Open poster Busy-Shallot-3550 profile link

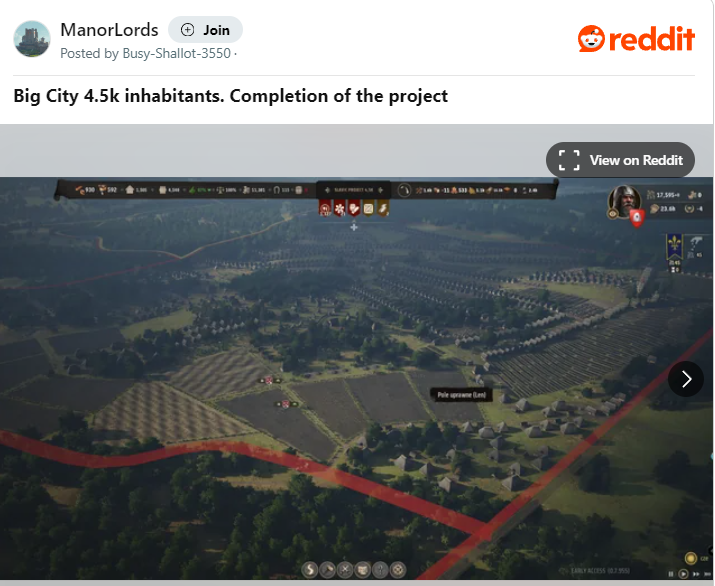[176, 53]
